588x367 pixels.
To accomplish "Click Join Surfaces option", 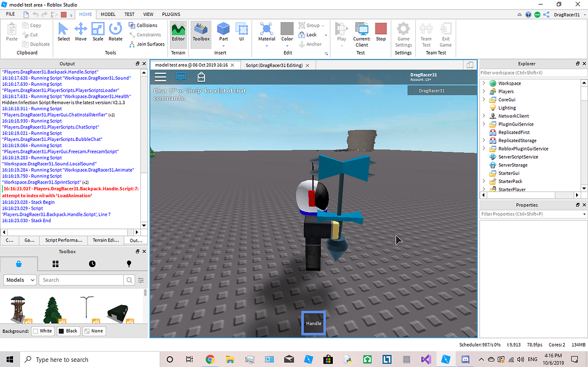I will coord(147,44).
